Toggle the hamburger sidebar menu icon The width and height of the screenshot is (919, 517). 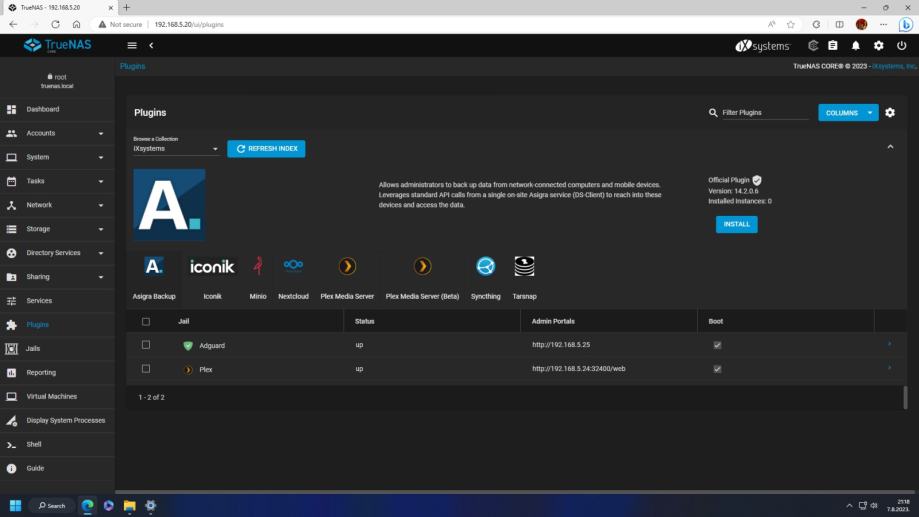[x=132, y=45]
